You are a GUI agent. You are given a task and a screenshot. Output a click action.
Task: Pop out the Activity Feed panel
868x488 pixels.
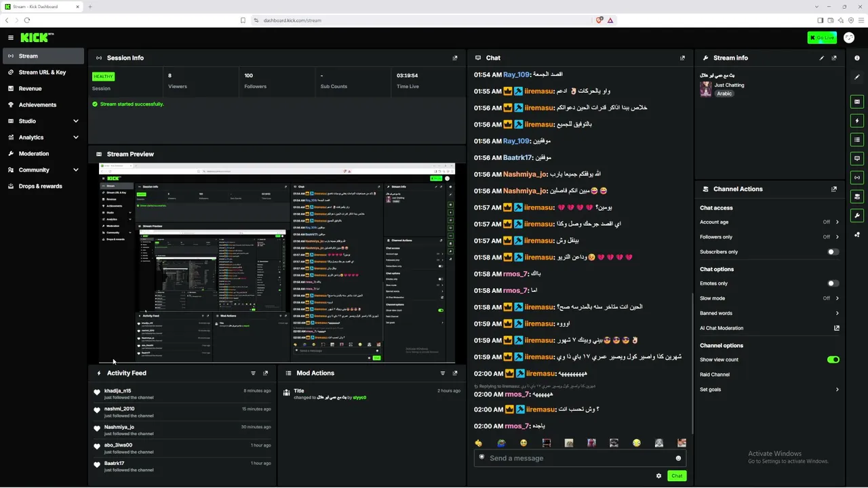click(x=266, y=373)
